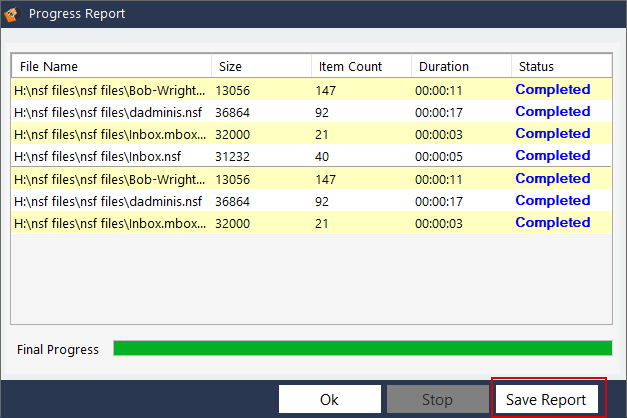Select the last Inbox.mbox file row
Image resolution: width=627 pixels, height=418 pixels.
(x=109, y=223)
